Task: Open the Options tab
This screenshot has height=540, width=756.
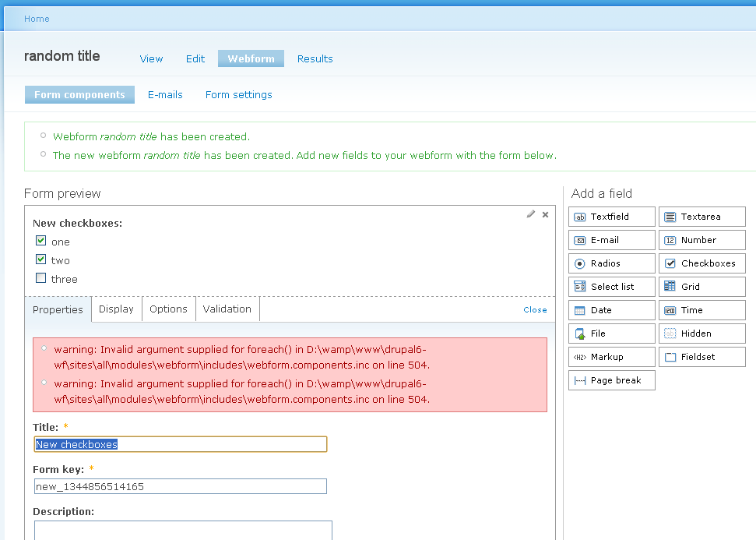Action: pyautogui.click(x=168, y=309)
